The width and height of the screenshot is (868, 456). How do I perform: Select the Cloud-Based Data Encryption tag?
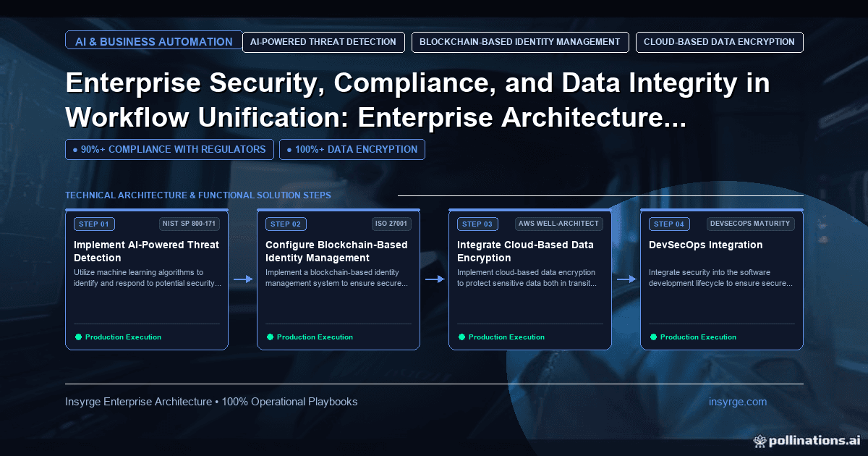pyautogui.click(x=720, y=42)
